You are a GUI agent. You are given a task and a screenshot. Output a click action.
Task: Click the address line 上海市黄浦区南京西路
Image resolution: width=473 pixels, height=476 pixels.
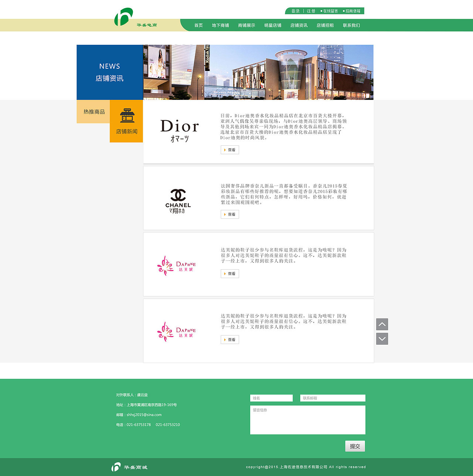[x=146, y=405]
